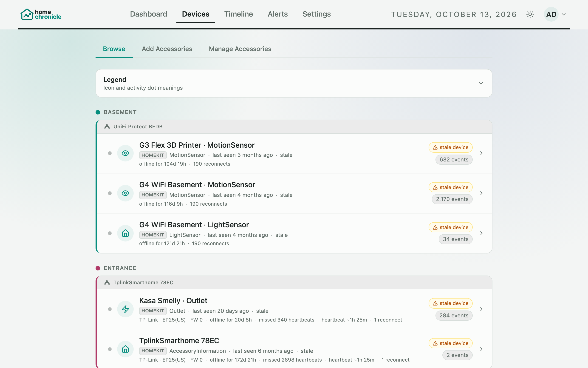Open the Manage Accessories sub-tab
Screen dimensions: 588x368
(x=240, y=49)
